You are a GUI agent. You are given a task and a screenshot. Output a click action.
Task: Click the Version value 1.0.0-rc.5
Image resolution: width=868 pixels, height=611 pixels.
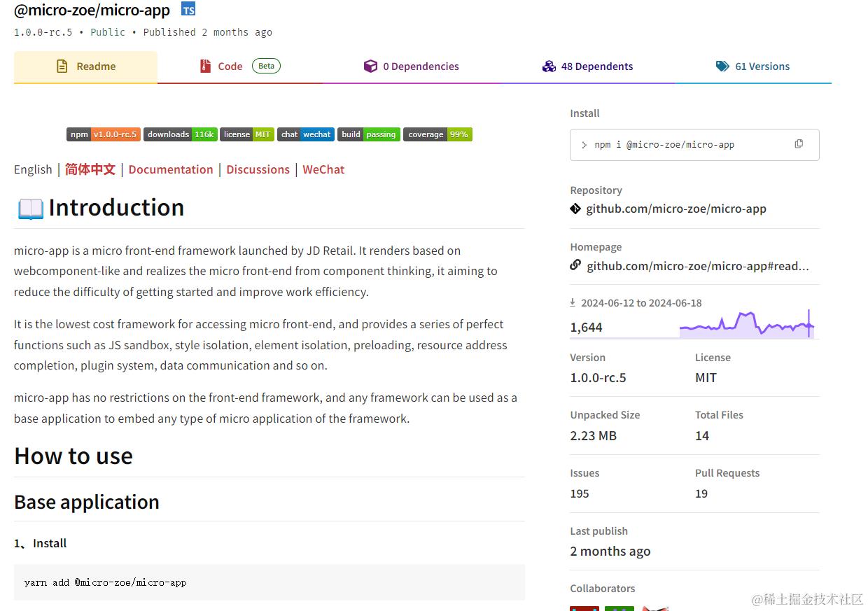(598, 378)
